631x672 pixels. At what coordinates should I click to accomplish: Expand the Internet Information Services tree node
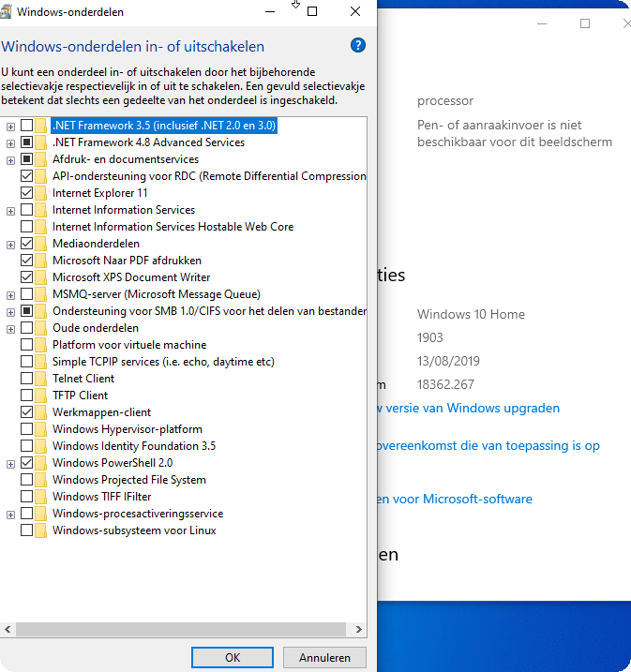point(10,210)
